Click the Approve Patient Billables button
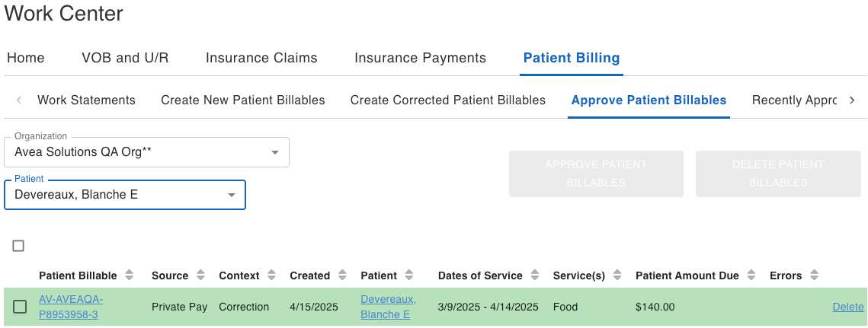This screenshot has width=868, height=328. (x=596, y=174)
